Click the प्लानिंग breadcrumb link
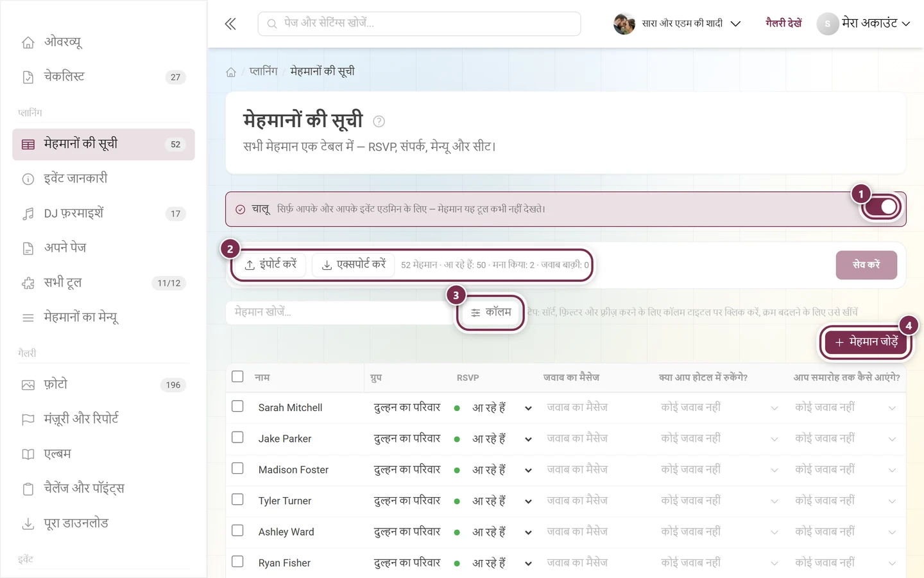This screenshot has width=924, height=578. coord(263,71)
